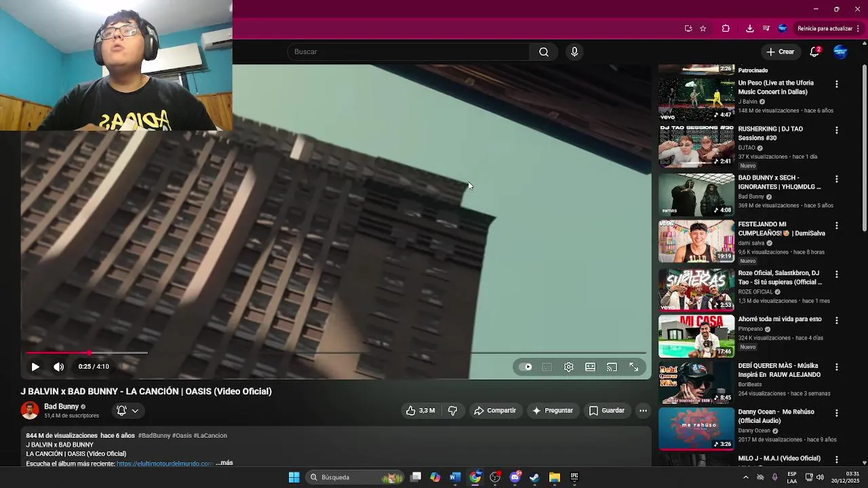The image size is (868, 488).
Task: Click the Preguntar button
Action: pyautogui.click(x=553, y=411)
